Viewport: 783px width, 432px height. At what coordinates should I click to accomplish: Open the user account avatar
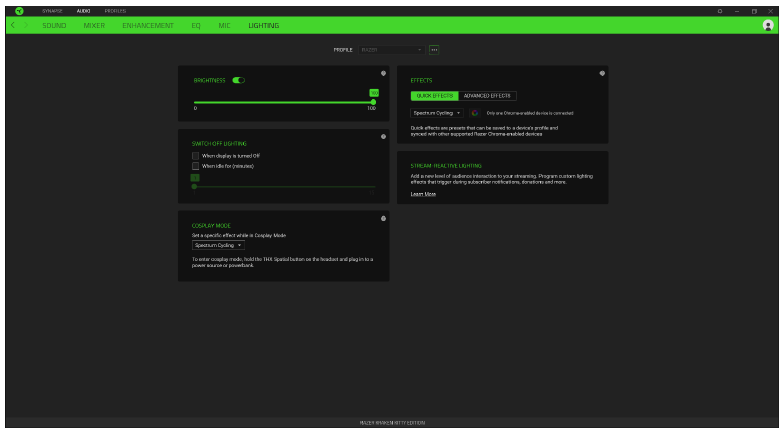(x=768, y=25)
